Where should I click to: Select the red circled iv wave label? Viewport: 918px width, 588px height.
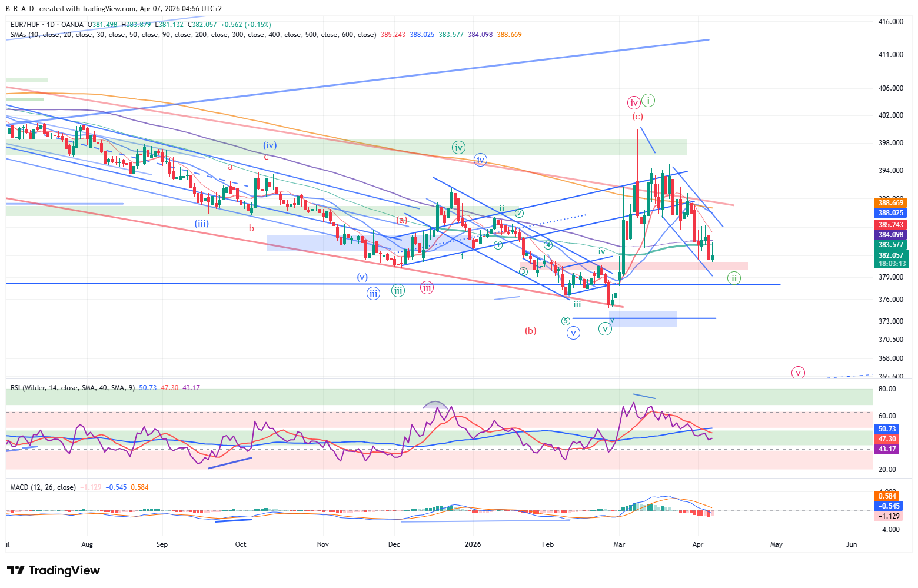point(634,103)
